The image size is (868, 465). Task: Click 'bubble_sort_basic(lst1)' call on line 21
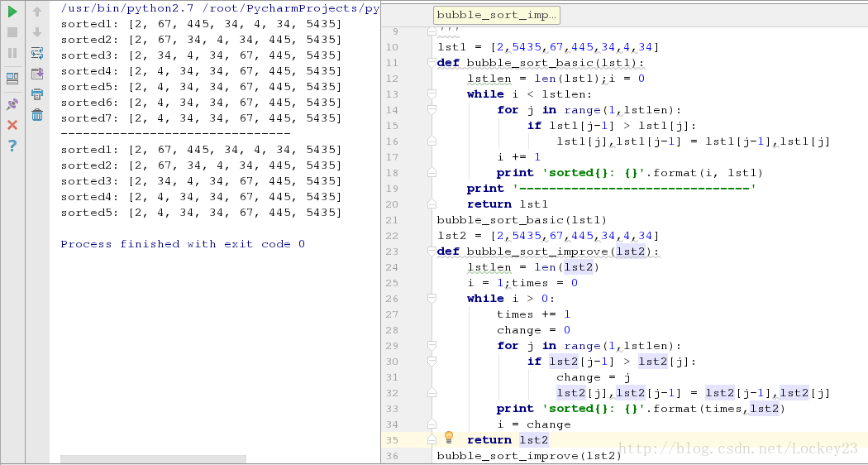coord(522,220)
